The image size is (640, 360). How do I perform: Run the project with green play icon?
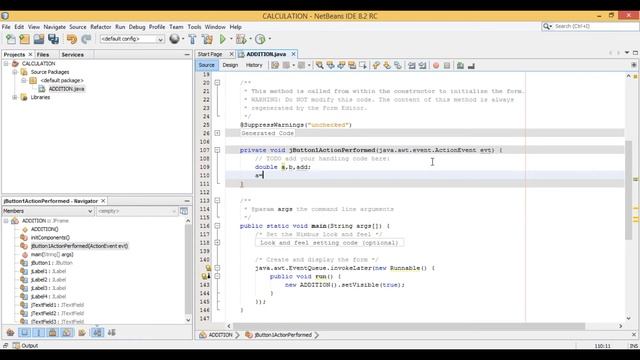223,39
